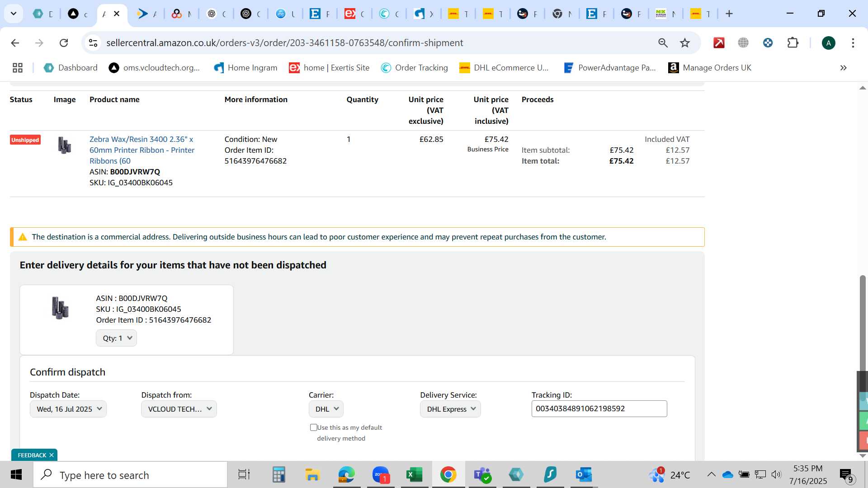Screen dimensions: 868x488
Task: Open File Explorer from the taskbar
Action: pyautogui.click(x=312, y=475)
